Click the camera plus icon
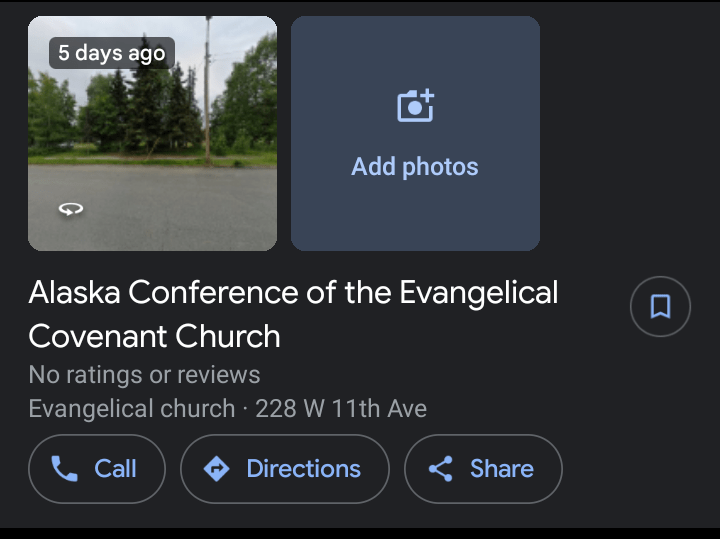 415,106
